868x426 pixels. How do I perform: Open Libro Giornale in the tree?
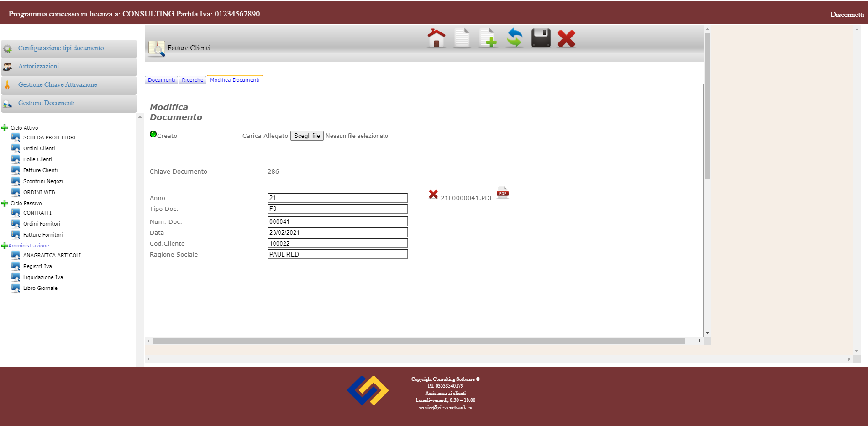click(40, 288)
